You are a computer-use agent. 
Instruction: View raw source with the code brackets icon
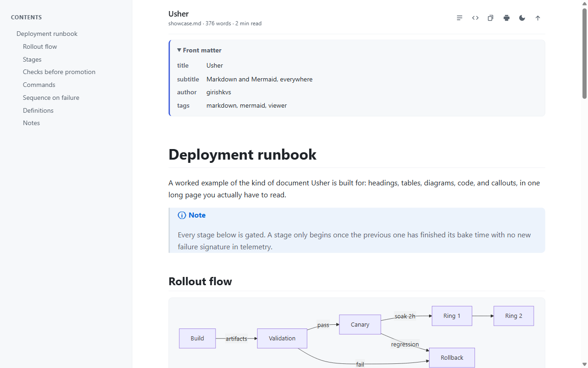(475, 18)
